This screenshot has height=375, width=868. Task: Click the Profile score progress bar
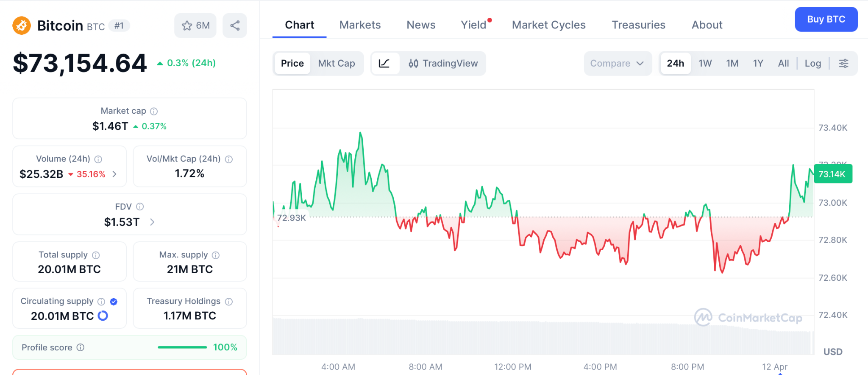click(182, 347)
